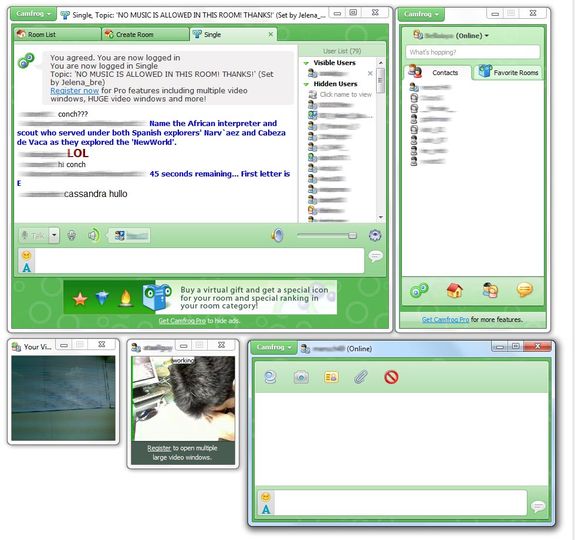The height and width of the screenshot is (540, 575).
Task: Follow the Register now link
Action: click(x=74, y=91)
